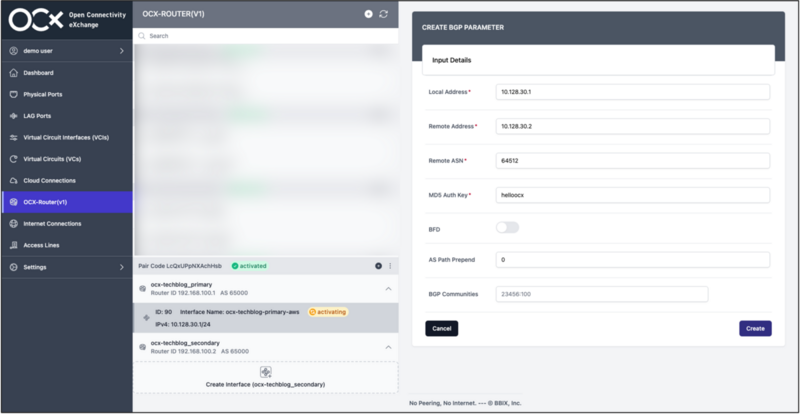Click the interface icon for ID 90
This screenshot has width=800, height=414.
146,318
